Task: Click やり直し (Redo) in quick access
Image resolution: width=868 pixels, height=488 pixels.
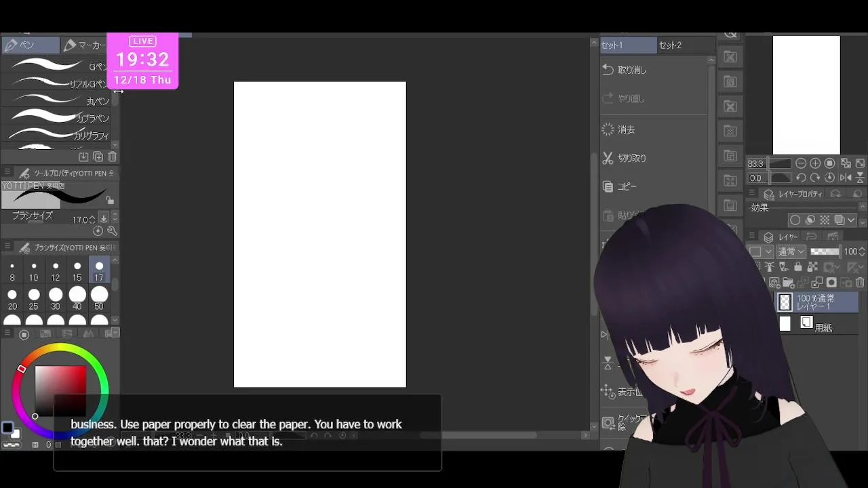Action: coord(654,98)
